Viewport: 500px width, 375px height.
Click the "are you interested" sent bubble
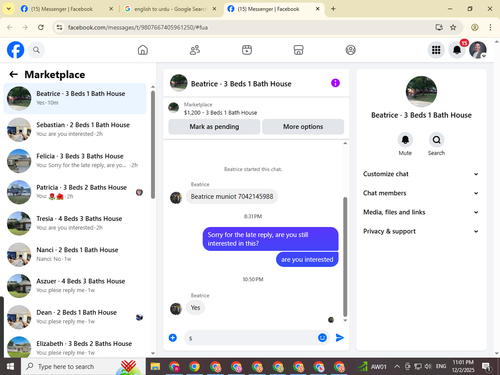point(307,260)
